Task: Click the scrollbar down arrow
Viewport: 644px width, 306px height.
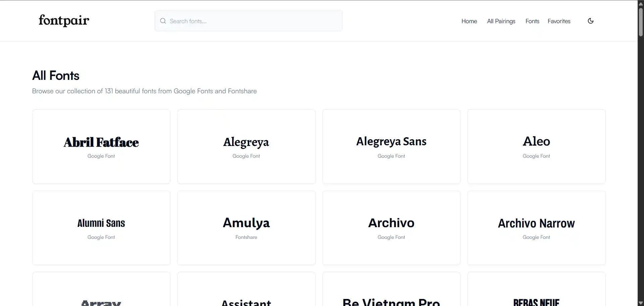Action: [x=641, y=303]
